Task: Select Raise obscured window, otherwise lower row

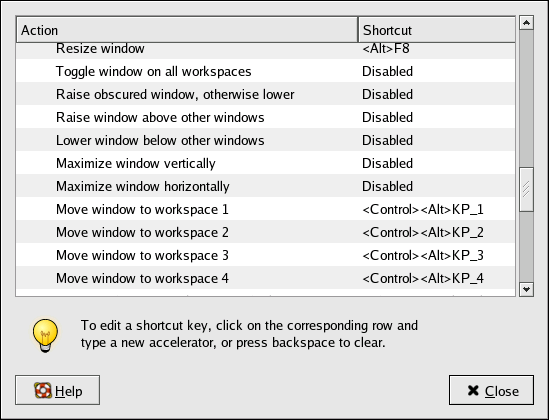Action: [x=265, y=94]
